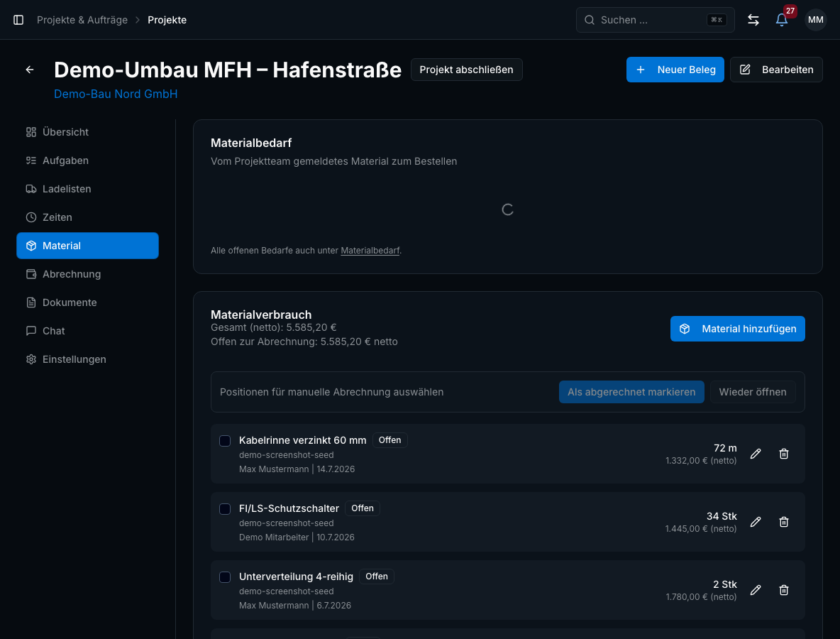Edit the FI/LS-Schutzschalter entry
The height and width of the screenshot is (639, 840).
pos(756,522)
